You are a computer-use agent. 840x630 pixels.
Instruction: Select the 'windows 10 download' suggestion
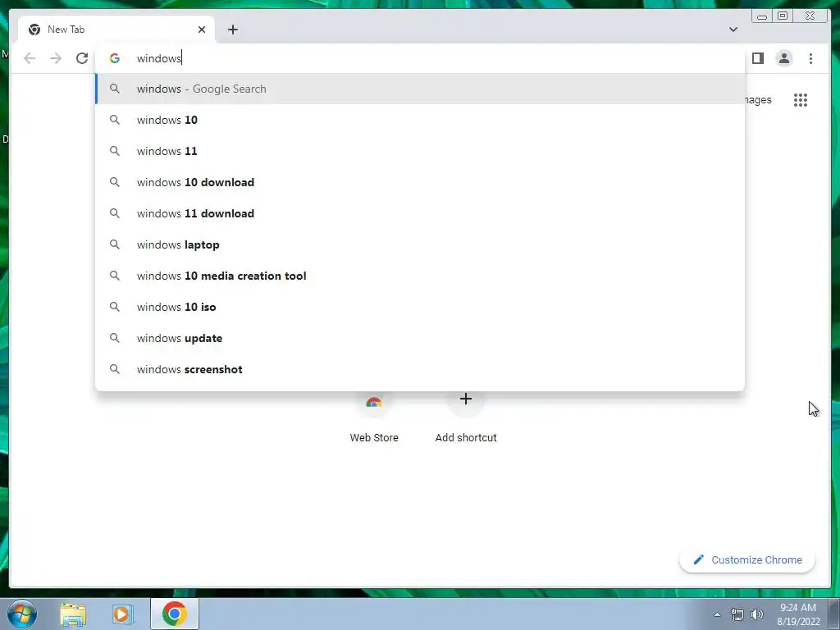point(421,182)
